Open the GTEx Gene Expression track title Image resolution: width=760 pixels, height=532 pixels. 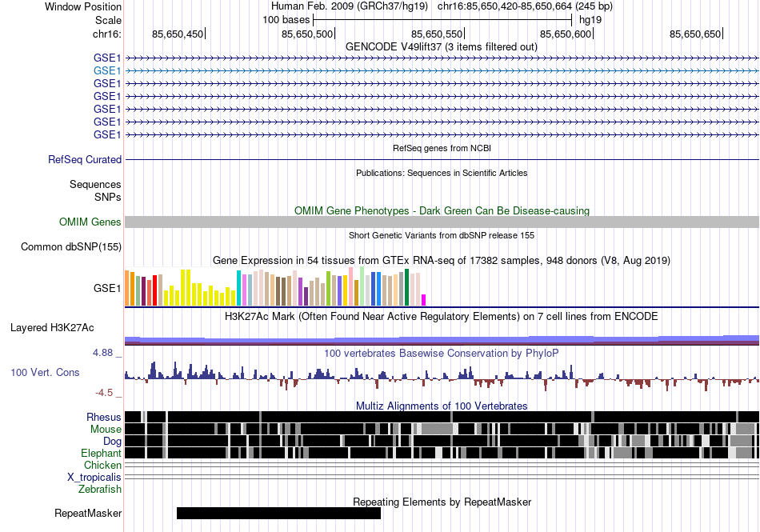point(442,261)
